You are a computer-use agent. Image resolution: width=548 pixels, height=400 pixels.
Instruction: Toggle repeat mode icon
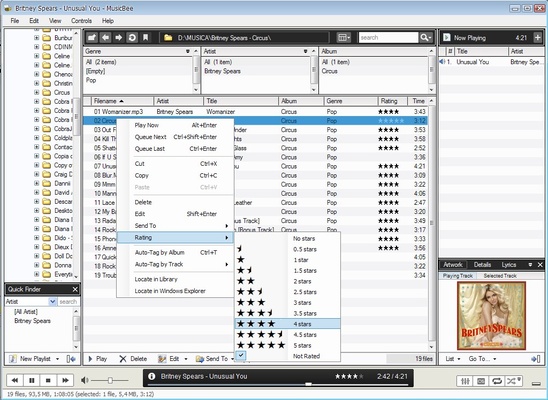click(x=497, y=381)
